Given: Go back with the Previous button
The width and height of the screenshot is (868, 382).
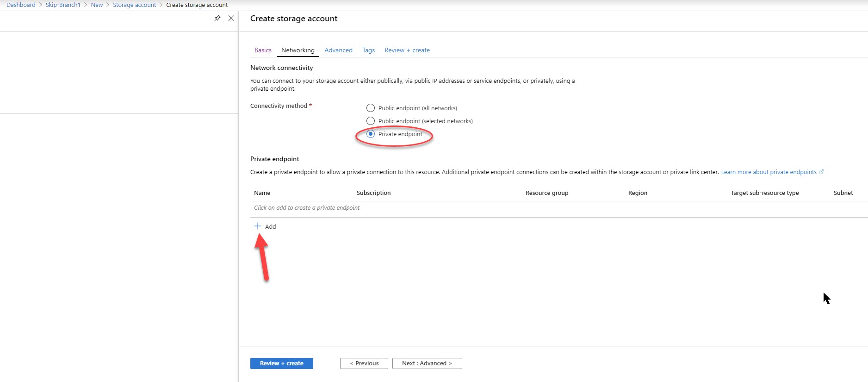Looking at the screenshot, I should coord(364,363).
